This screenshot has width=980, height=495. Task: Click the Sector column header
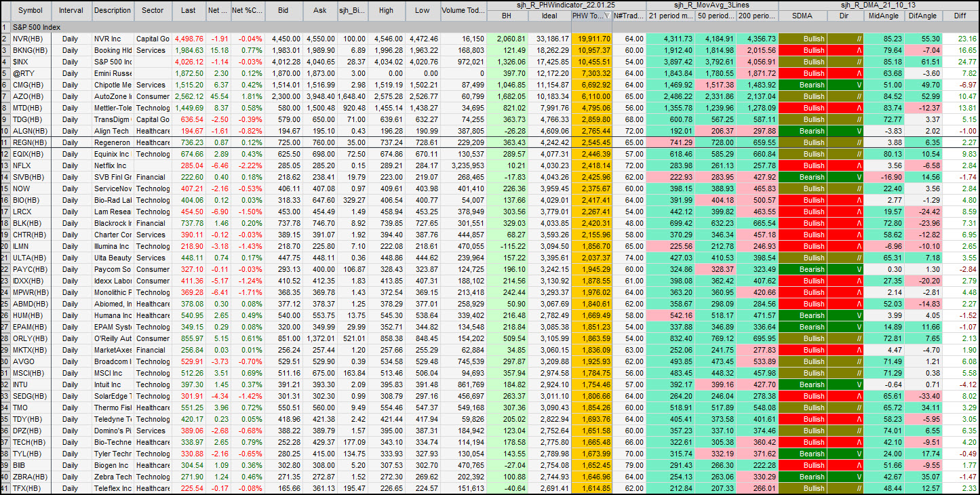point(153,11)
